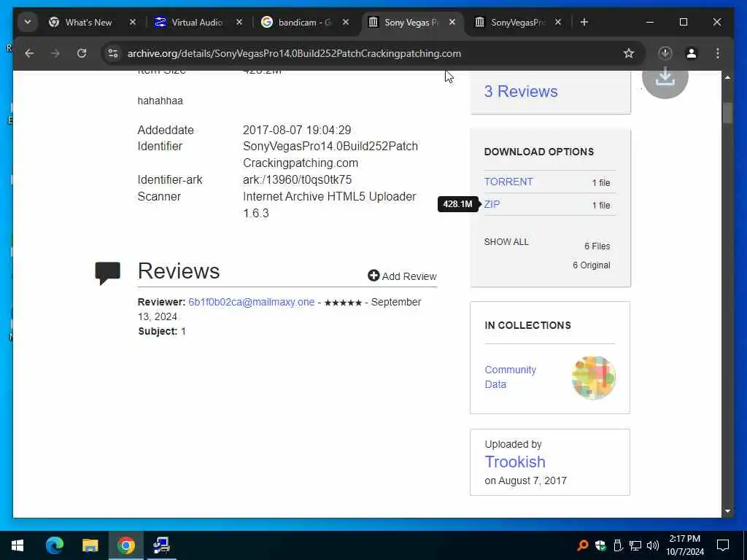
Task: Reload the archive.org page
Action: point(82,53)
